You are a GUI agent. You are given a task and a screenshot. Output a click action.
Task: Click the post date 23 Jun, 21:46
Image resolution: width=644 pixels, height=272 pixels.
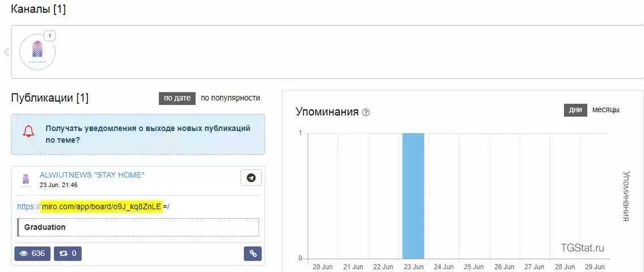click(x=58, y=185)
